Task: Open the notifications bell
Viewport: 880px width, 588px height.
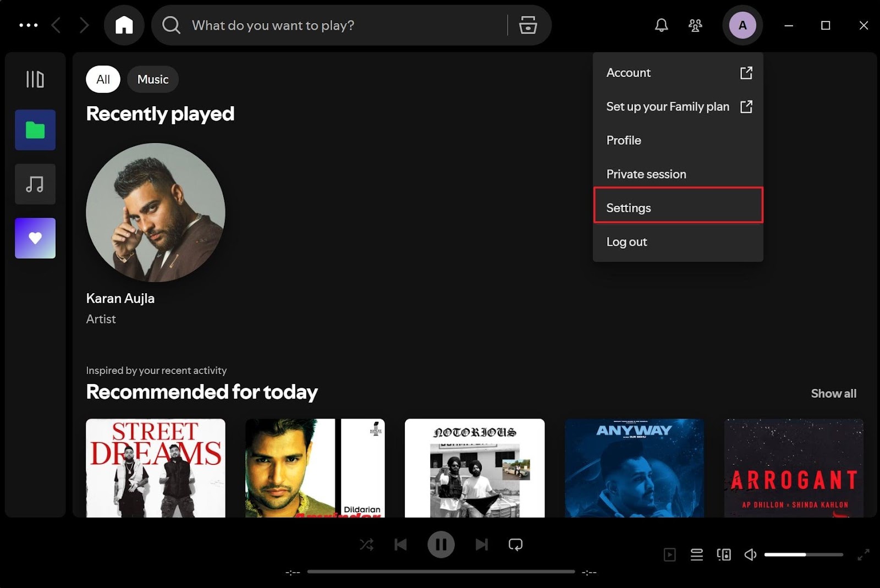Action: point(661,25)
